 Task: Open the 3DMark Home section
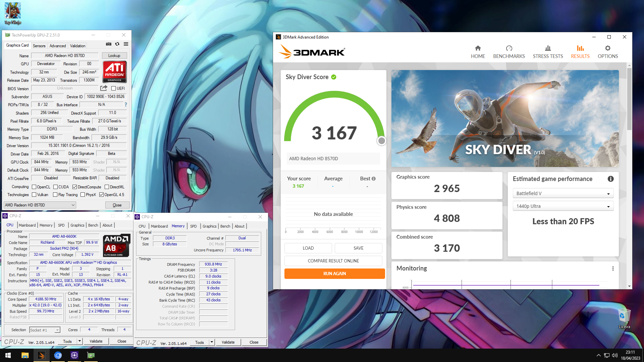pyautogui.click(x=478, y=52)
